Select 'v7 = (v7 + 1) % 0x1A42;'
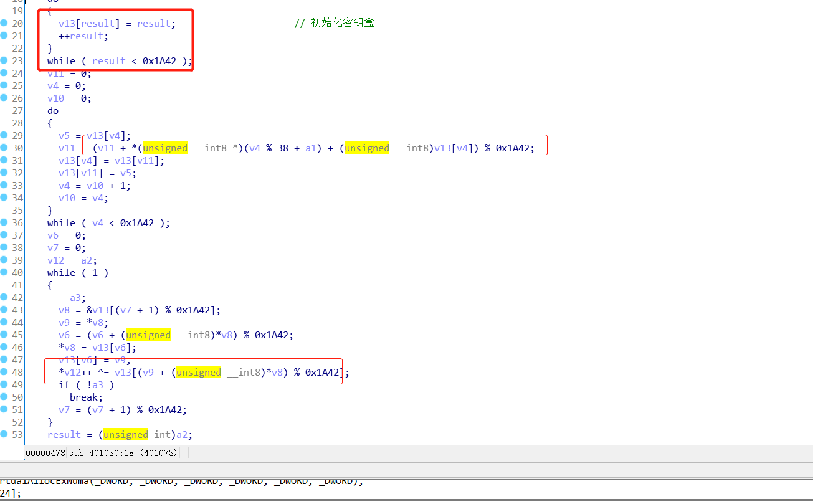 123,410
